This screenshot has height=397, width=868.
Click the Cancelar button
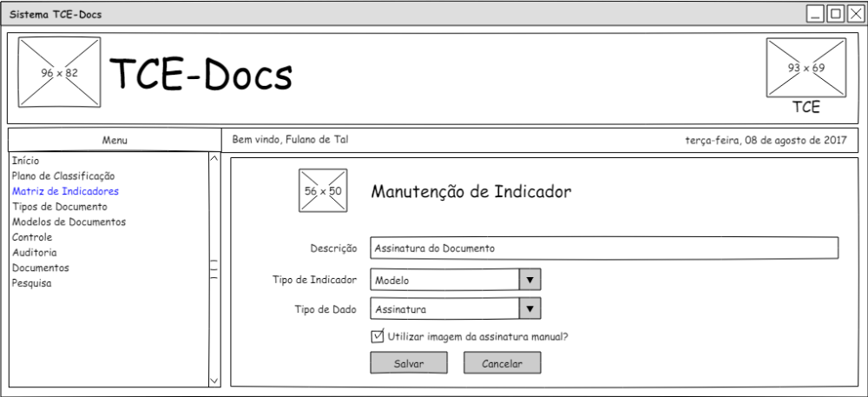(502, 363)
